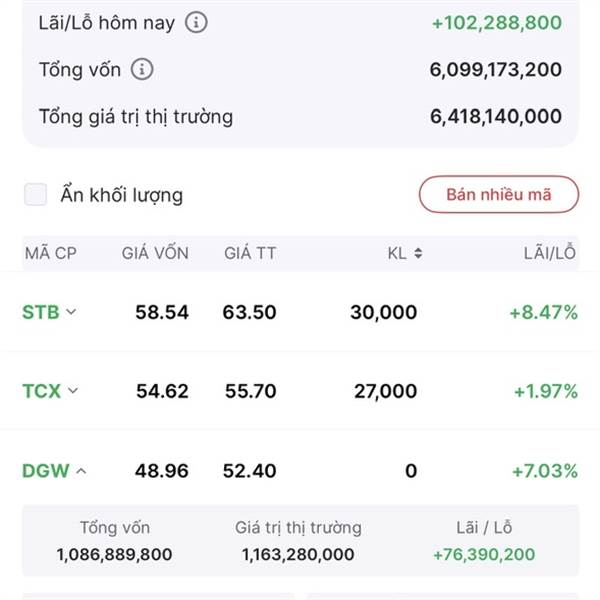Sort by KL column arrows
This screenshot has height=600, width=600.
pos(417,254)
